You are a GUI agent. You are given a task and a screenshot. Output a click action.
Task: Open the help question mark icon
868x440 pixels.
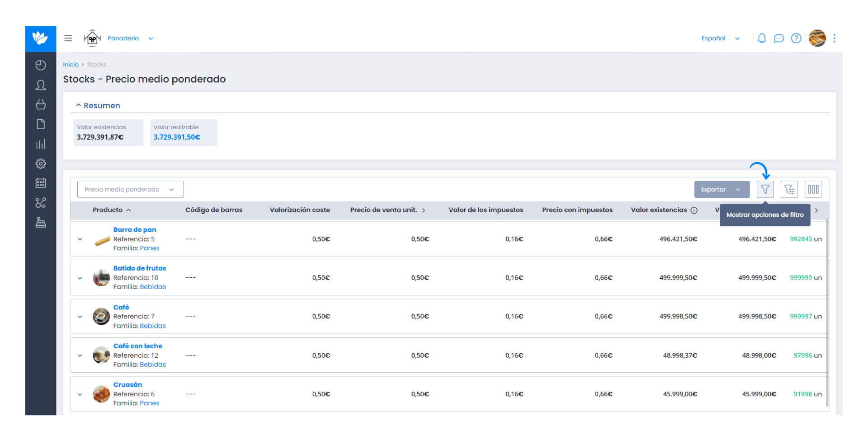(796, 38)
